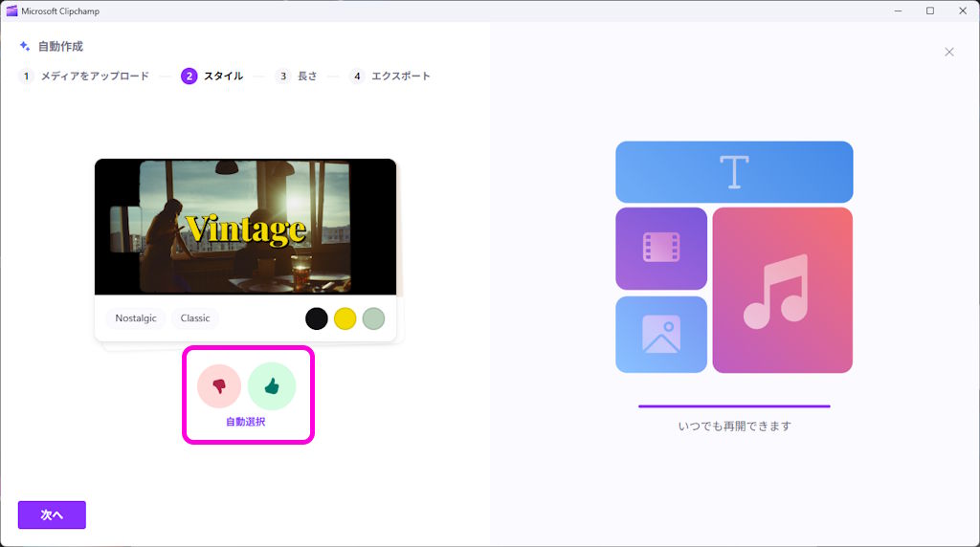980x547 pixels.
Task: Click the picture image tile
Action: (661, 335)
